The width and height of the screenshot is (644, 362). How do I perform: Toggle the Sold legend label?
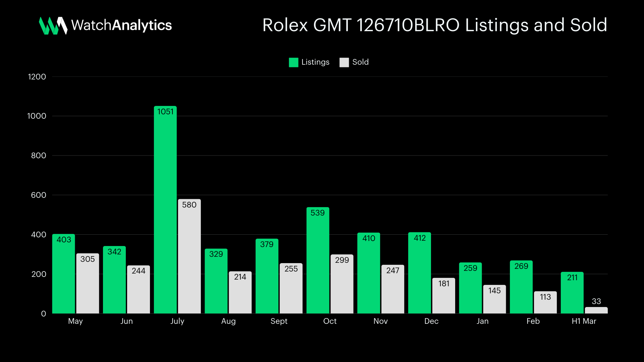point(360,62)
